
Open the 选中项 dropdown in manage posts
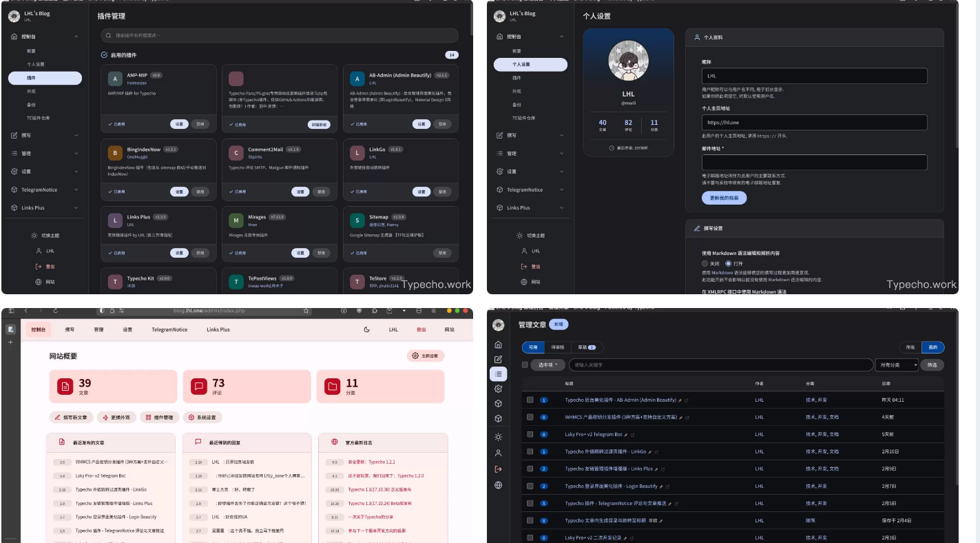pyautogui.click(x=548, y=365)
